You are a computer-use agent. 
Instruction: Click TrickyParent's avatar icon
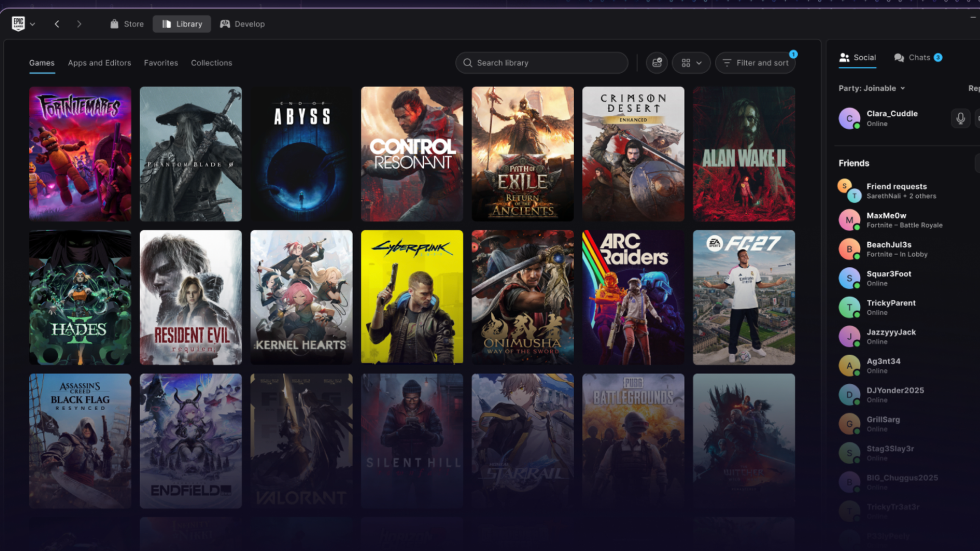click(849, 307)
